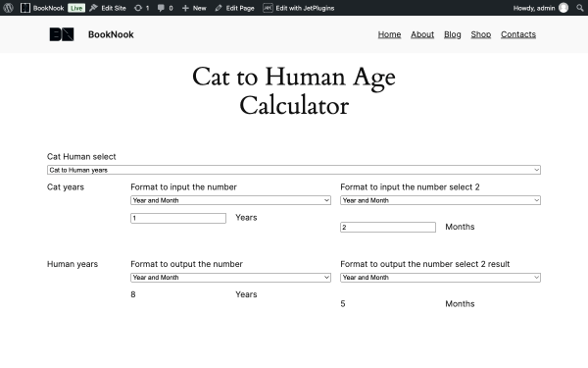Click the admin user avatar
Screen dimensions: 588x368
(x=563, y=8)
